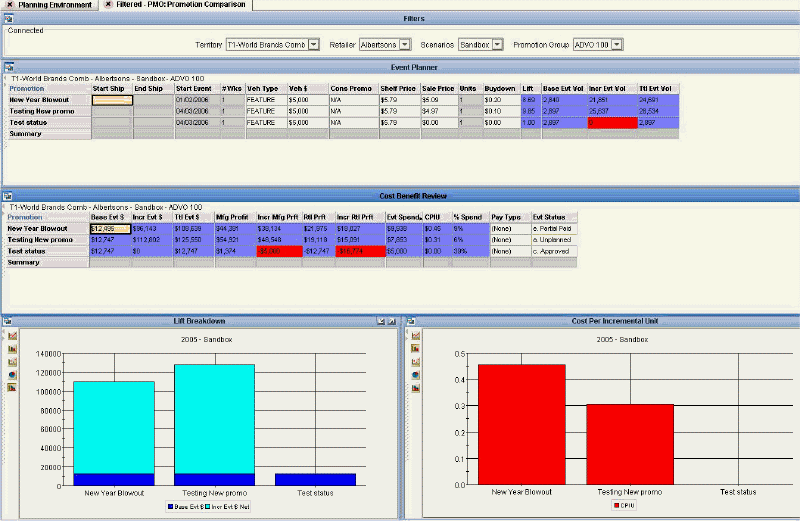The width and height of the screenshot is (800, 521).
Task: Open the Filters panel menu icon
Action: point(9,19)
